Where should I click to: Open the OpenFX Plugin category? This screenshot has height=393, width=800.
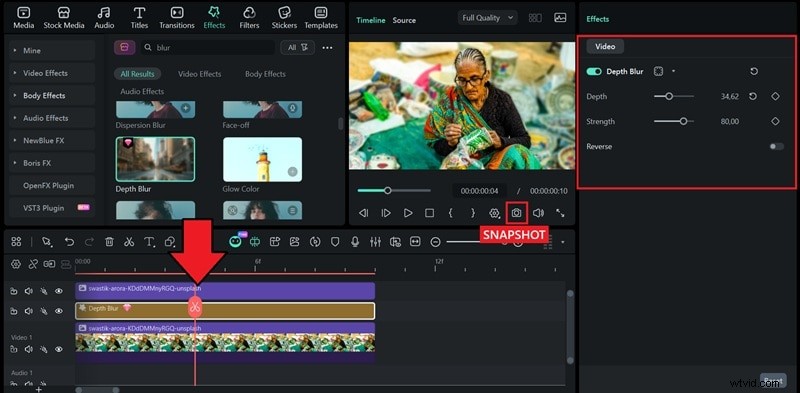coord(52,185)
